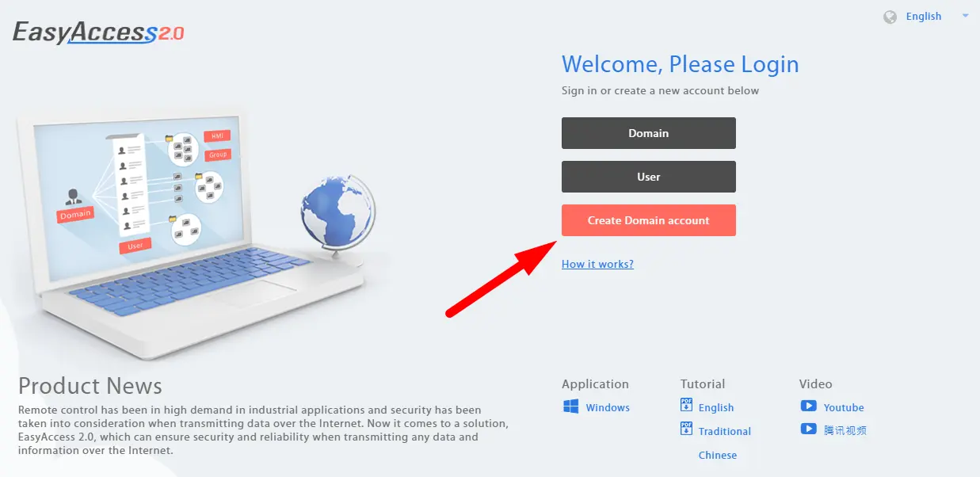Click the User login button
The image size is (980, 477).
(649, 177)
